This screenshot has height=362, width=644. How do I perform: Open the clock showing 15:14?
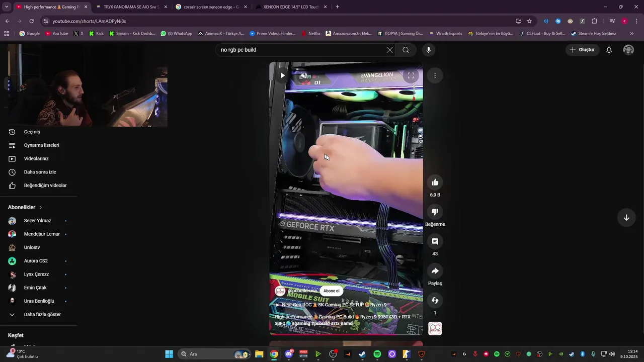(x=629, y=354)
